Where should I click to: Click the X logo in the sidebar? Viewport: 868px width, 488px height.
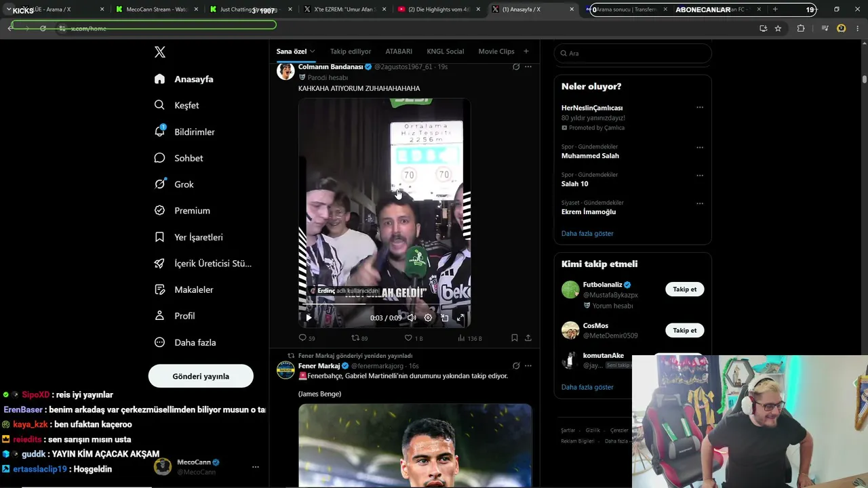pos(160,52)
